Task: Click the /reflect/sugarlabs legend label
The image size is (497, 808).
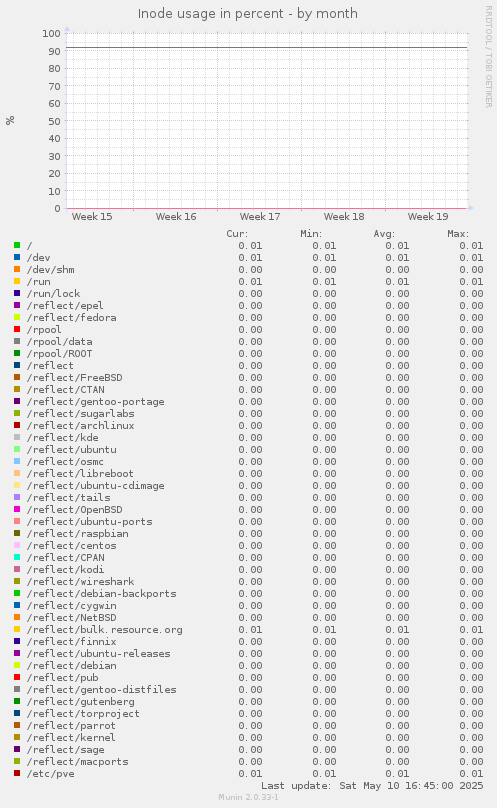Action: 80,413
